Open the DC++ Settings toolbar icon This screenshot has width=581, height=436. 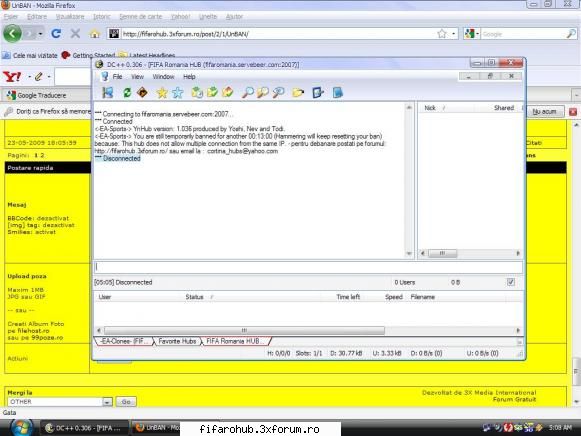[318, 93]
